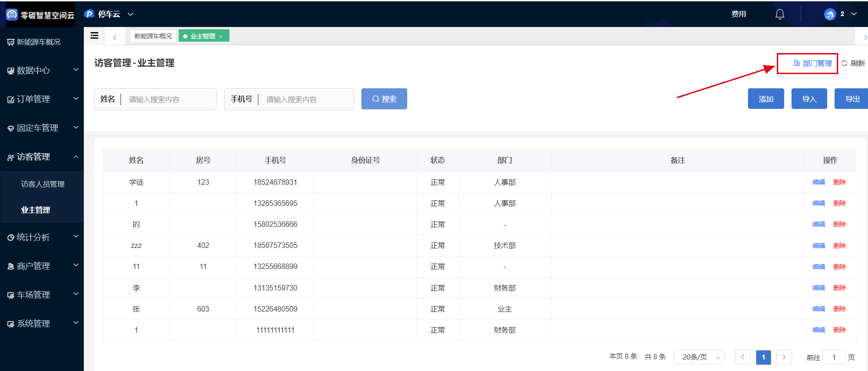The image size is (868, 371).
Task: Click the 部门 column header
Action: pos(504,160)
